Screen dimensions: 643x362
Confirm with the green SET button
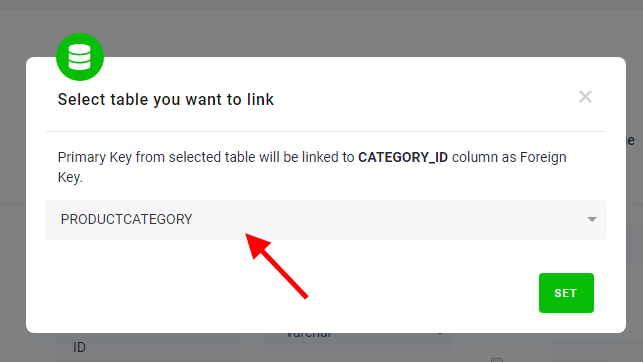(566, 293)
